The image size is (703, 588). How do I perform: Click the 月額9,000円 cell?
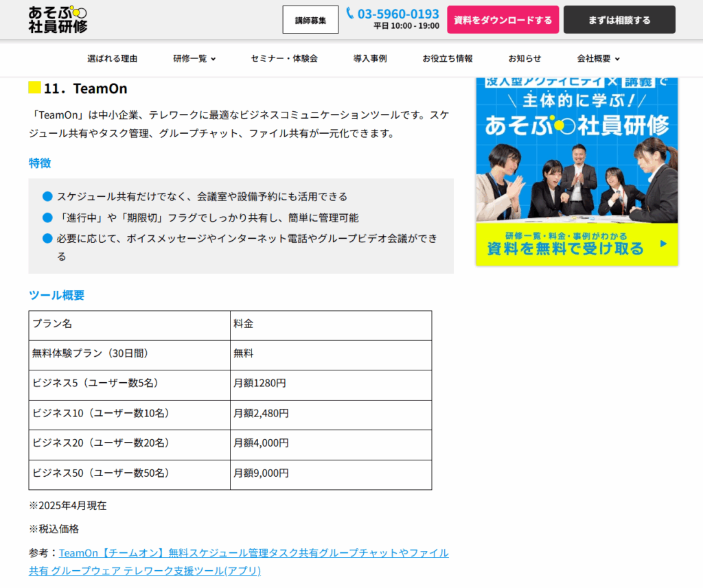click(x=331, y=475)
